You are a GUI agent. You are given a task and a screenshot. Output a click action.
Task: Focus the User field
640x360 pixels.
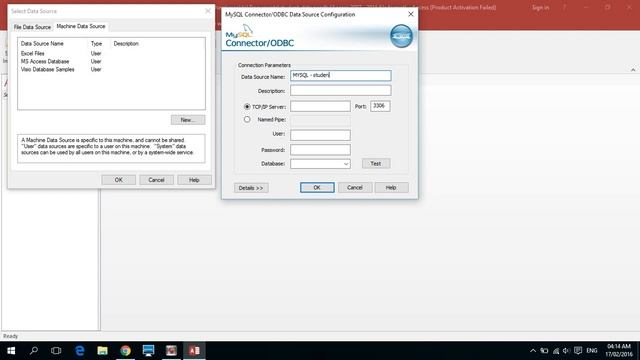tap(320, 135)
